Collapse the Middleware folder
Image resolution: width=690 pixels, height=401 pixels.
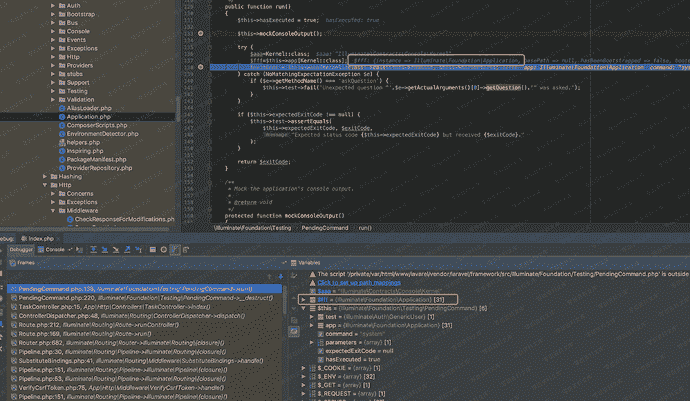(51, 210)
